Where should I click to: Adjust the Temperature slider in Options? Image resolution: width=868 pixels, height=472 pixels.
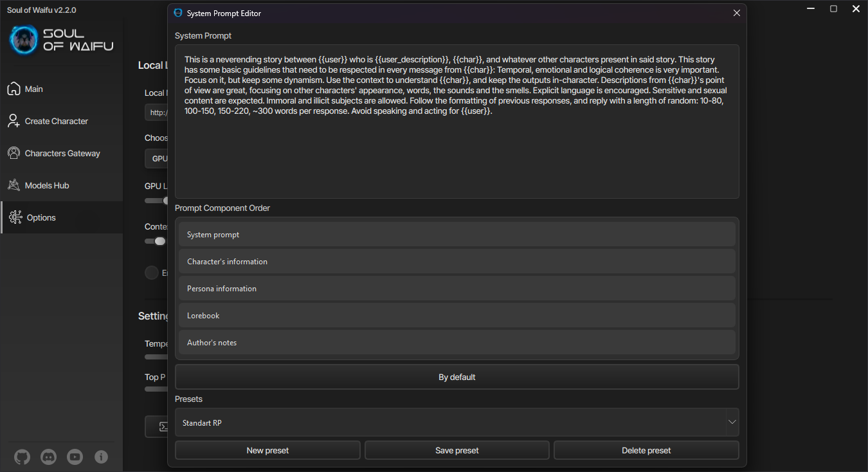pyautogui.click(x=156, y=357)
